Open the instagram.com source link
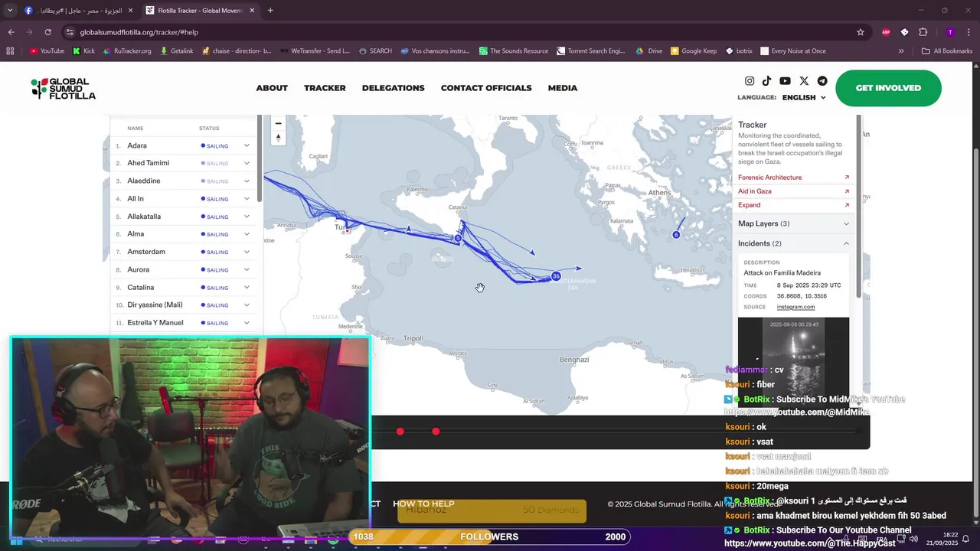Viewport: 980px width, 551px height. (x=795, y=307)
